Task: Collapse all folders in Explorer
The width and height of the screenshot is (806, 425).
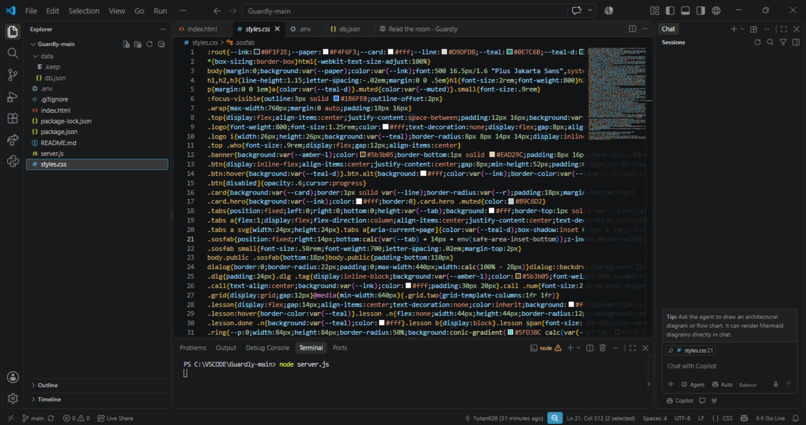Action: (161, 44)
